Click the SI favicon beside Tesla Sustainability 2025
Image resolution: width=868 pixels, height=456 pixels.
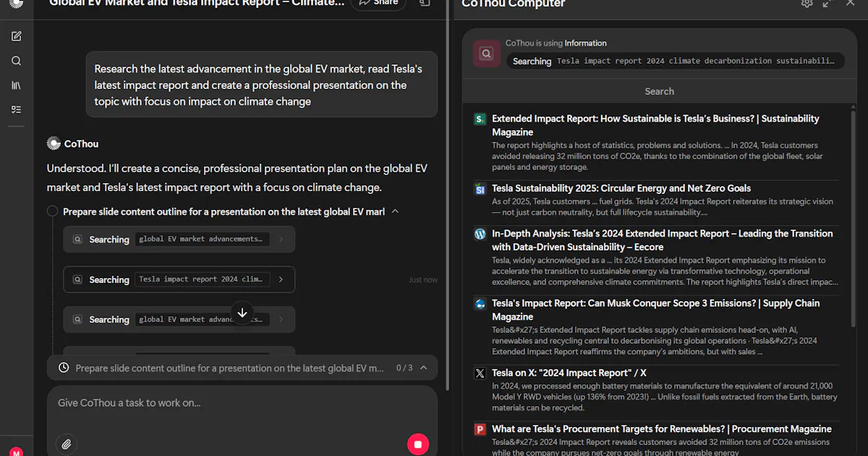[x=480, y=189]
